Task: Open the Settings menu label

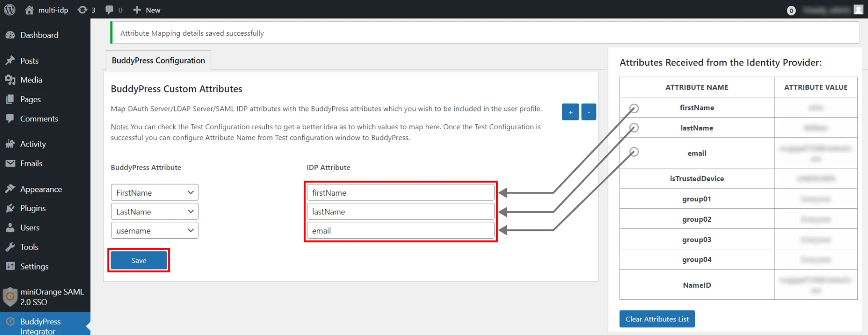Action: 34,267
